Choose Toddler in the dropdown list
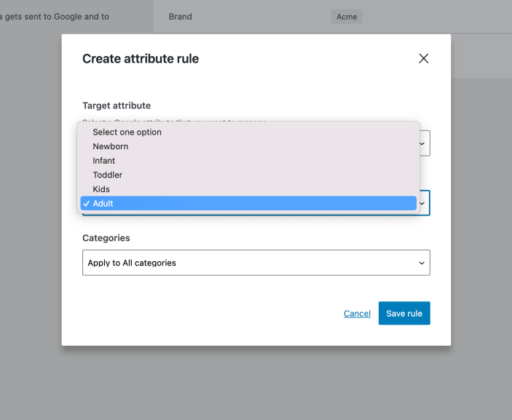 click(x=108, y=175)
